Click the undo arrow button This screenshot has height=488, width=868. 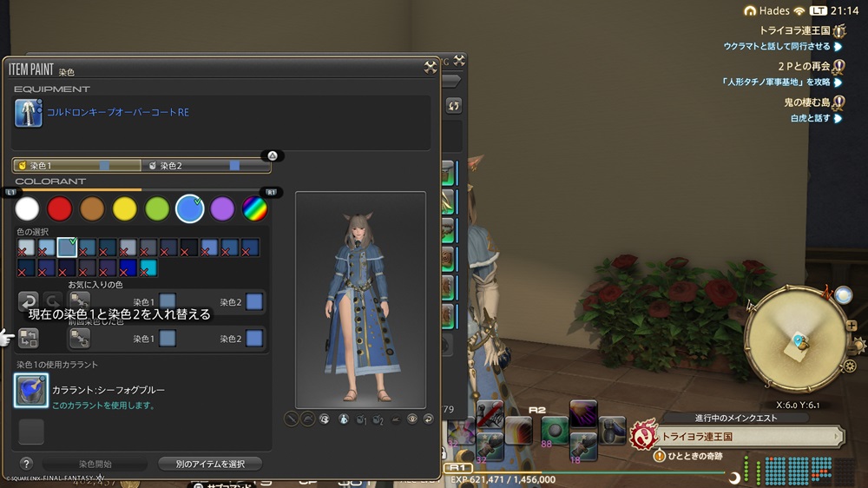point(29,301)
